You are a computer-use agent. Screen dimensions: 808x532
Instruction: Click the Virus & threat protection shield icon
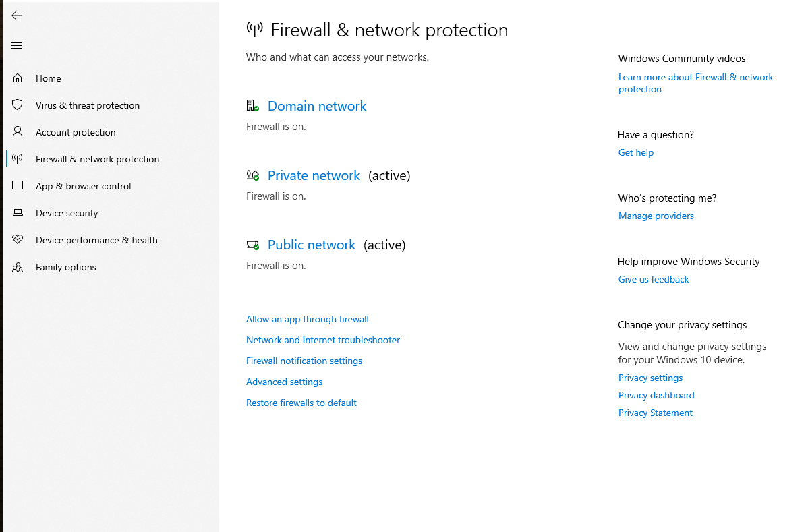tap(18, 105)
